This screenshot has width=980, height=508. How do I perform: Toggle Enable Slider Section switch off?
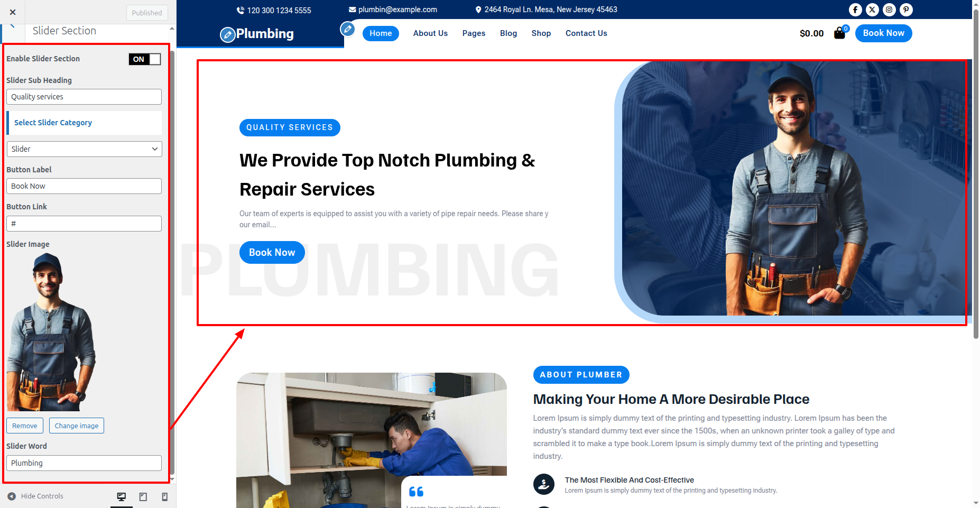[x=144, y=59]
